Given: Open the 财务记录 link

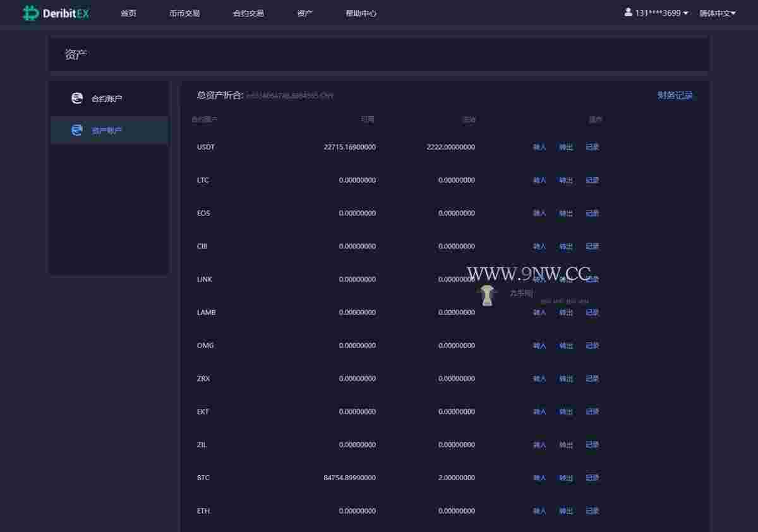Looking at the screenshot, I should pos(675,95).
